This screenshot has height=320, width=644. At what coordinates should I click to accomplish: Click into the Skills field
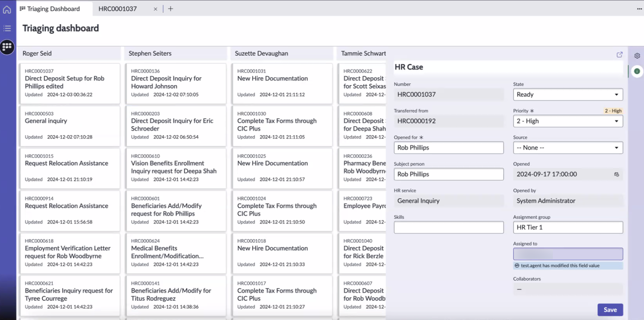click(449, 227)
